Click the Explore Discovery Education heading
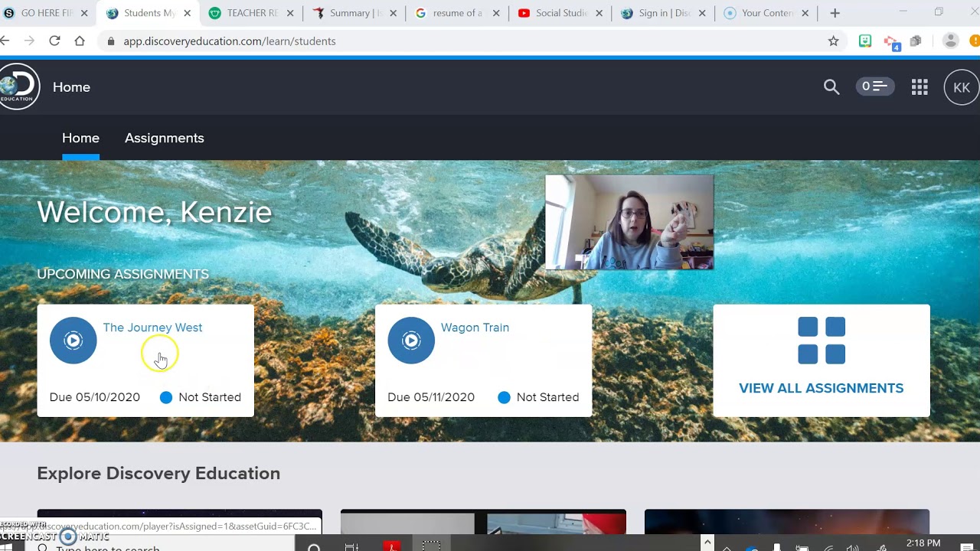The height and width of the screenshot is (551, 980). pos(158,473)
